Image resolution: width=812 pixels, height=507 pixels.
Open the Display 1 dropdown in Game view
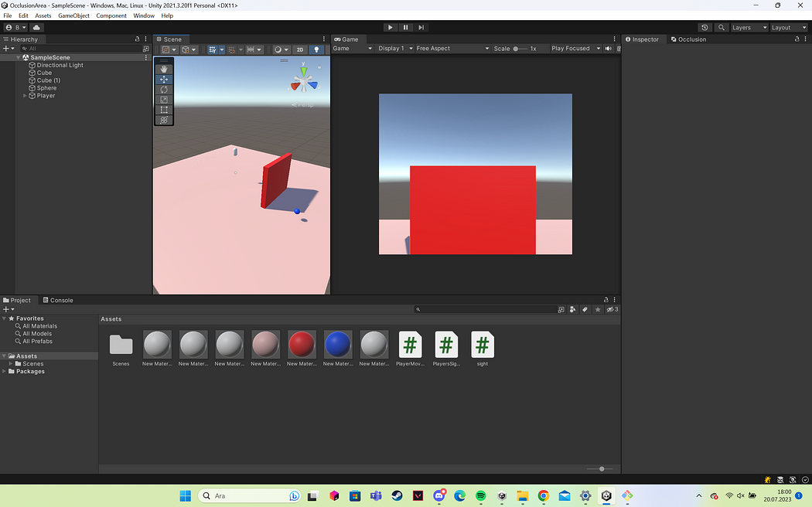tap(394, 48)
